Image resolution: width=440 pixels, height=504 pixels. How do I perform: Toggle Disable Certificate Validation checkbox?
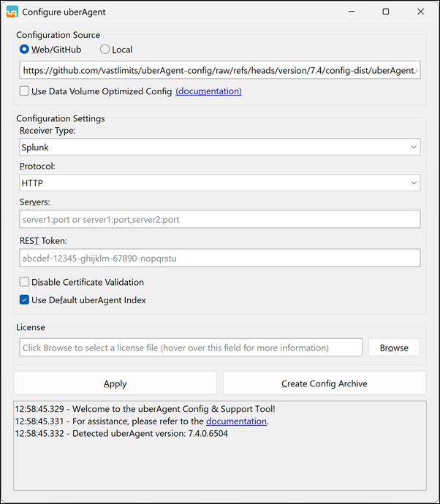25,282
